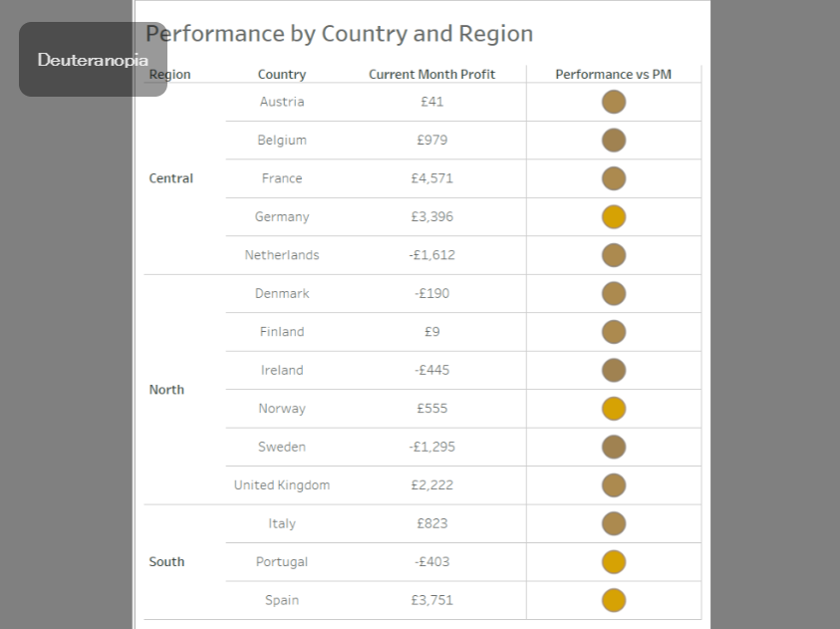Select the North region header cell
Screen dimensions: 840x629
click(166, 390)
